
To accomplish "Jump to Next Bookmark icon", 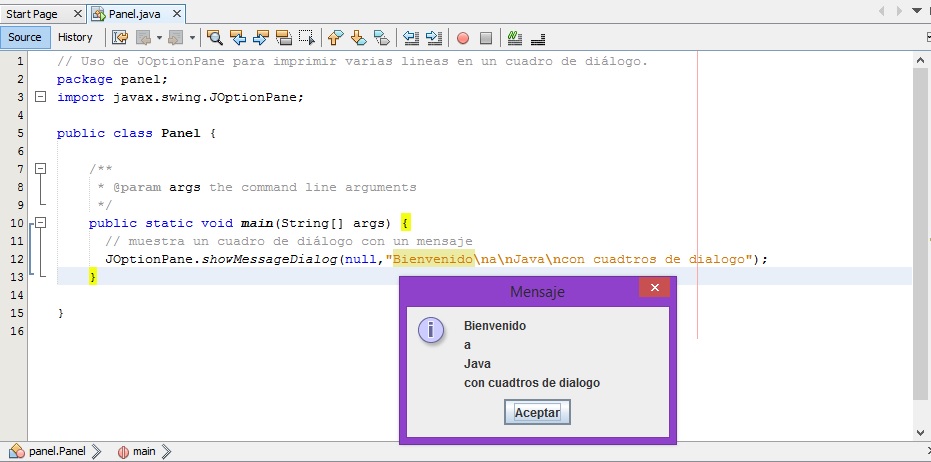I will [x=358, y=38].
